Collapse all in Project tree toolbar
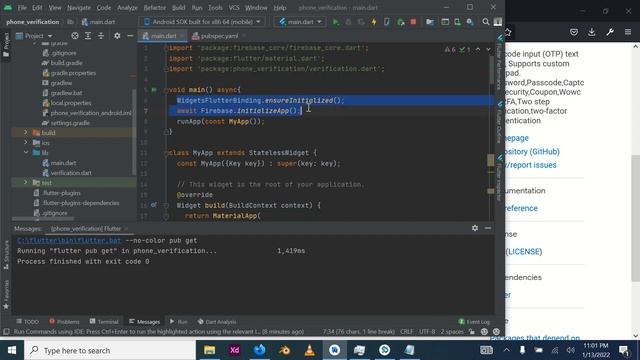Image resolution: width=640 pixels, height=360 pixels. [x=101, y=36]
